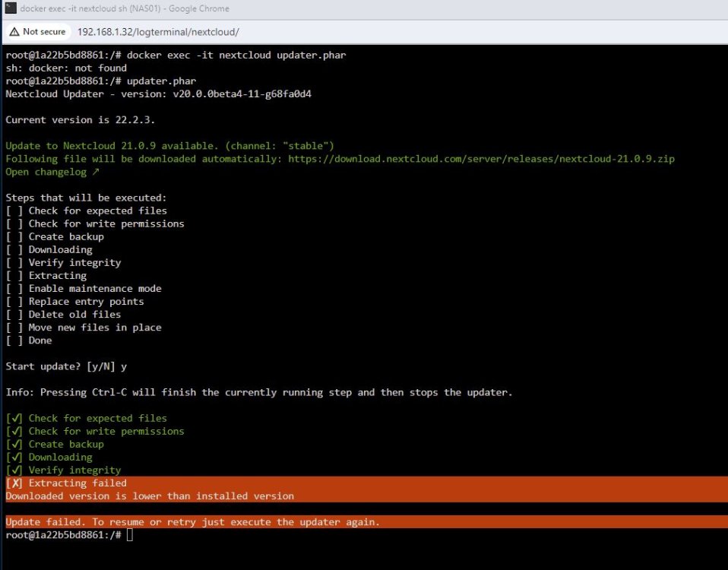Click the 'Start update? [y/N] y' prompt
The height and width of the screenshot is (570, 728).
pos(66,366)
